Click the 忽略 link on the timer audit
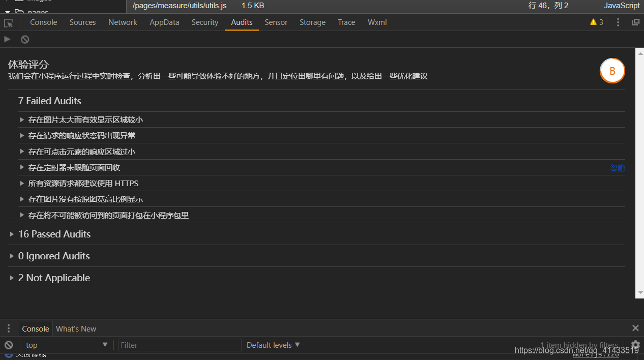 point(618,167)
